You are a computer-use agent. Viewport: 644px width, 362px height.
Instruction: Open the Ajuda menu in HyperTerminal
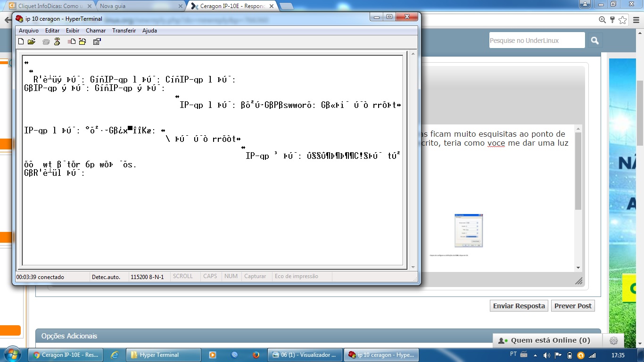(x=149, y=31)
